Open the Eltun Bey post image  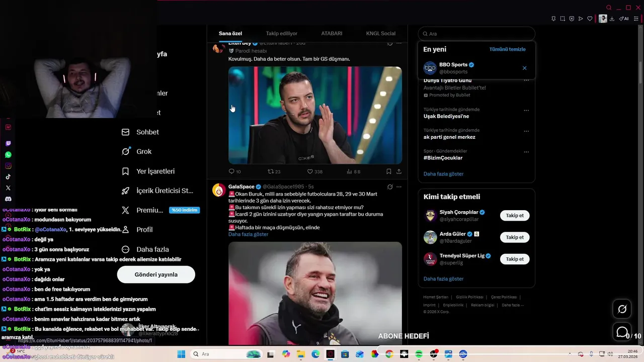coord(315,115)
